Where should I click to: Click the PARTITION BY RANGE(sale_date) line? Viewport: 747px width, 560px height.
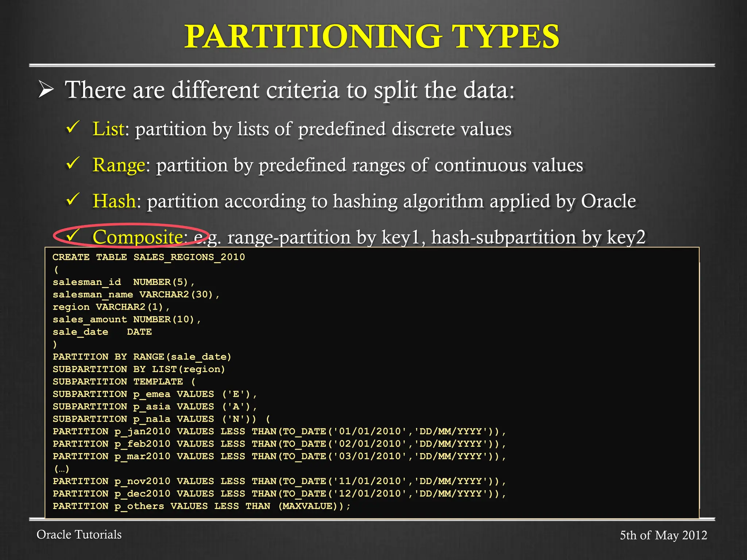click(x=142, y=357)
